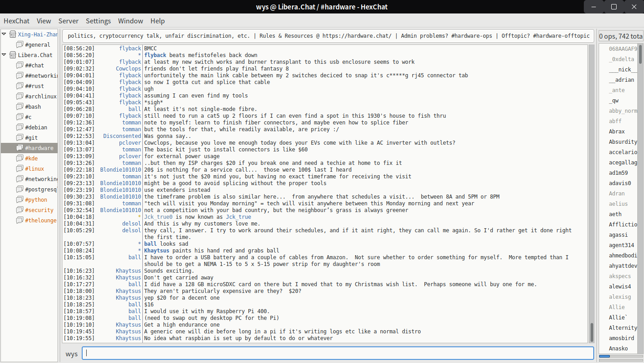Select user Abrax in the user list
Image resolution: width=644 pixels, height=363 pixels.
click(x=617, y=131)
